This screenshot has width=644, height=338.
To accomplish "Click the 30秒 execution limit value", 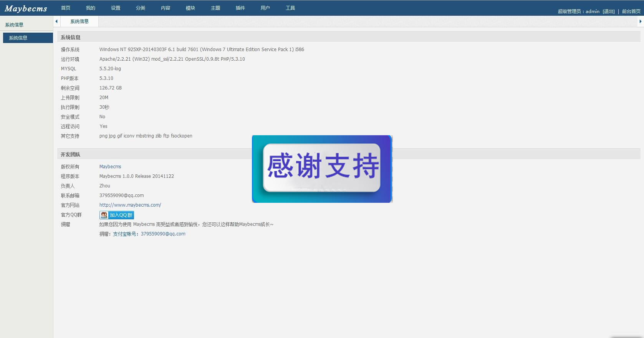I will pyautogui.click(x=104, y=107).
